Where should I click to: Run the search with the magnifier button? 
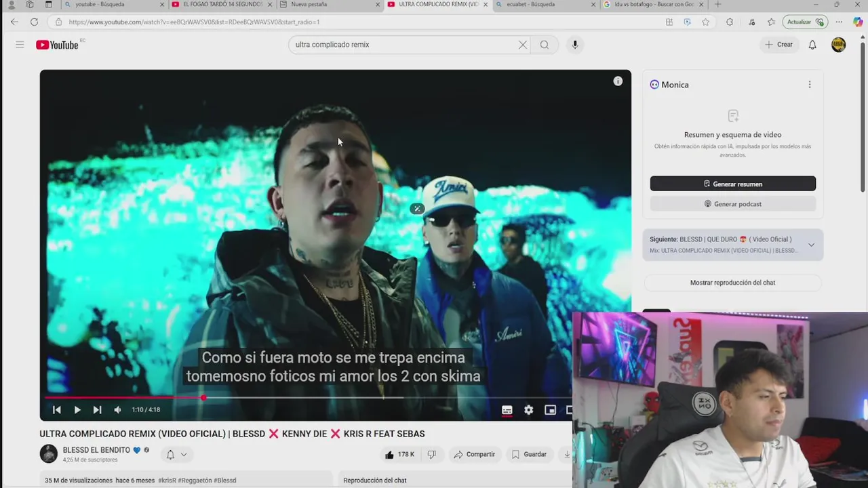[545, 45]
